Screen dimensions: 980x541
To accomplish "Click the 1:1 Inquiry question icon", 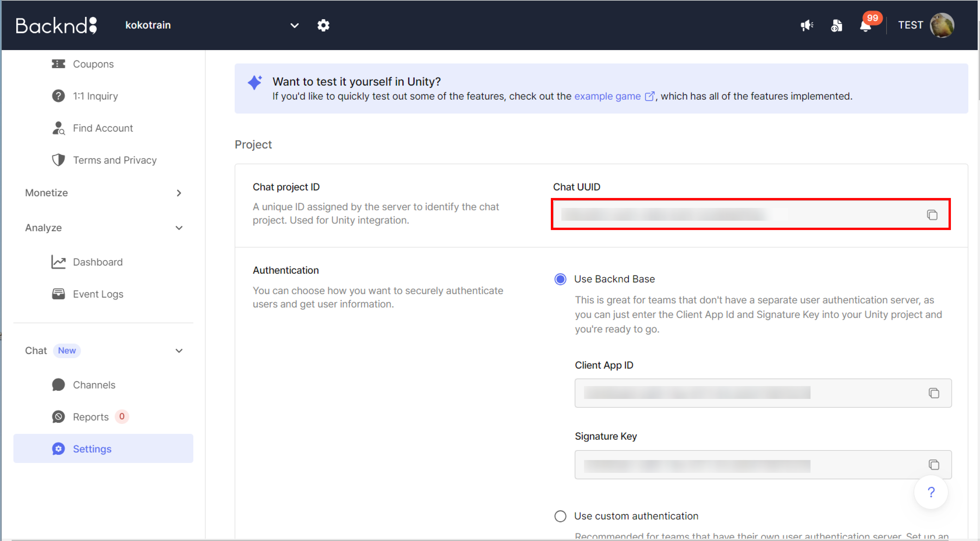I will tap(58, 96).
